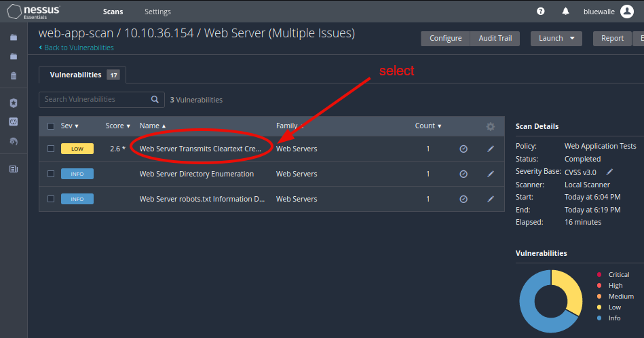
Task: Click INFO badge of Directory Enumeration row
Action: tap(77, 174)
